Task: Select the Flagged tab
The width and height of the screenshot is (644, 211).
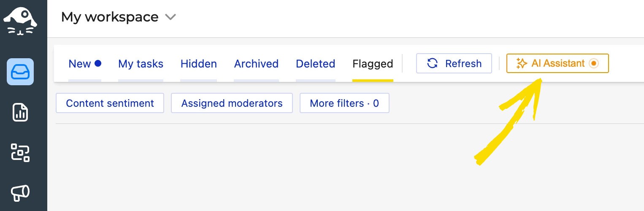Action: [x=373, y=64]
